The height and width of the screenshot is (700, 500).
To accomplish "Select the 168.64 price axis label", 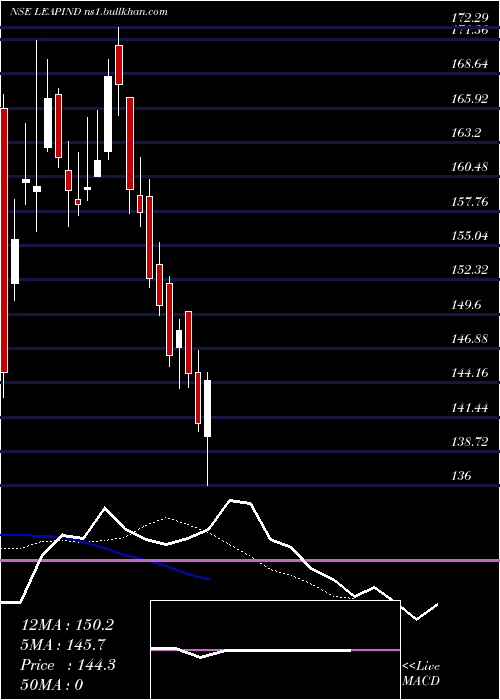I will (469, 64).
